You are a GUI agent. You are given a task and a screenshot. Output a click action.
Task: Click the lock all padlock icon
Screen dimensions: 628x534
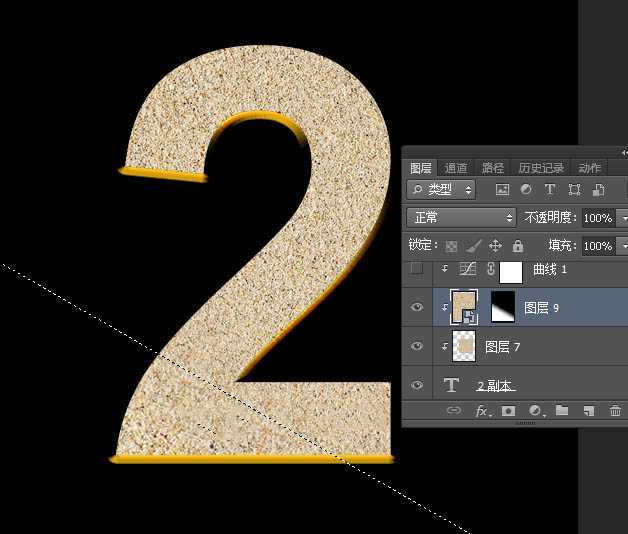click(x=517, y=245)
